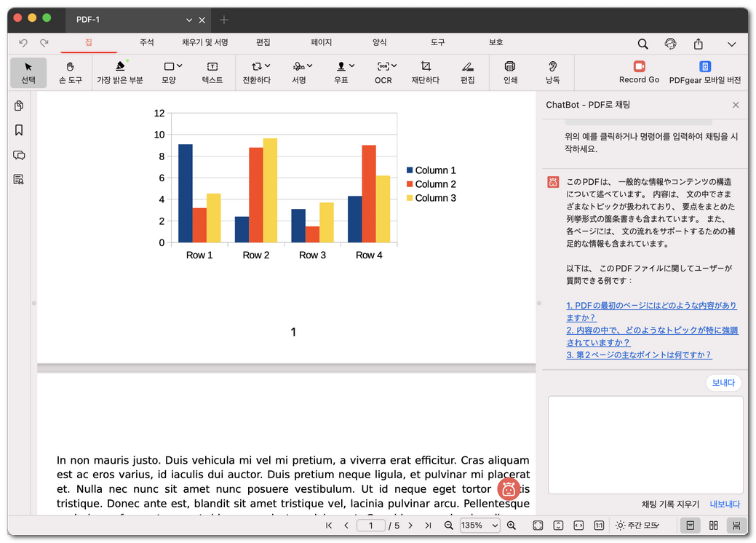Screen dimensions: 756x543
Task: Switch to the 주석 ribbon tab
Action: [x=146, y=42]
